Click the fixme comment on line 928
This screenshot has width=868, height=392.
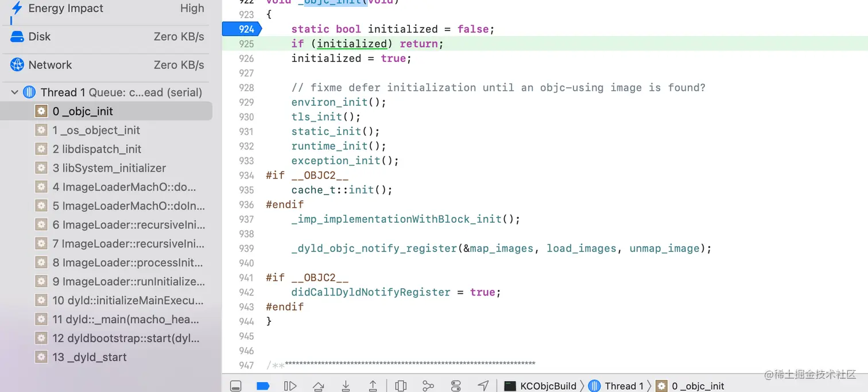coord(498,88)
